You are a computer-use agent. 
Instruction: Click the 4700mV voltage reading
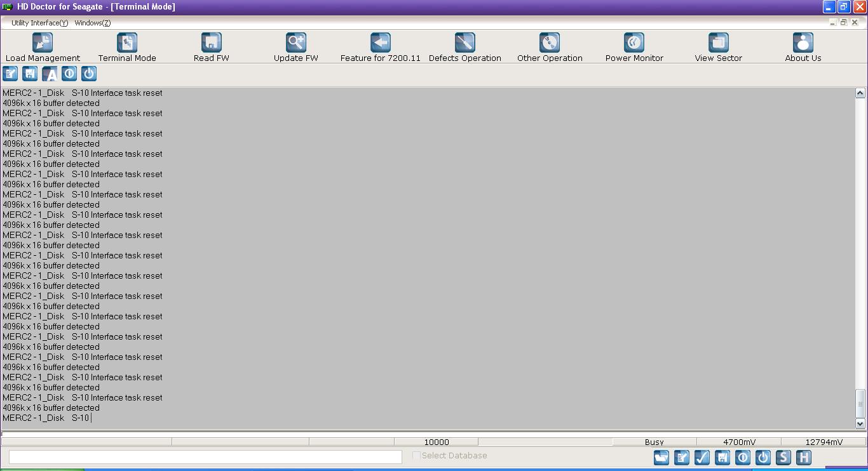tap(739, 442)
